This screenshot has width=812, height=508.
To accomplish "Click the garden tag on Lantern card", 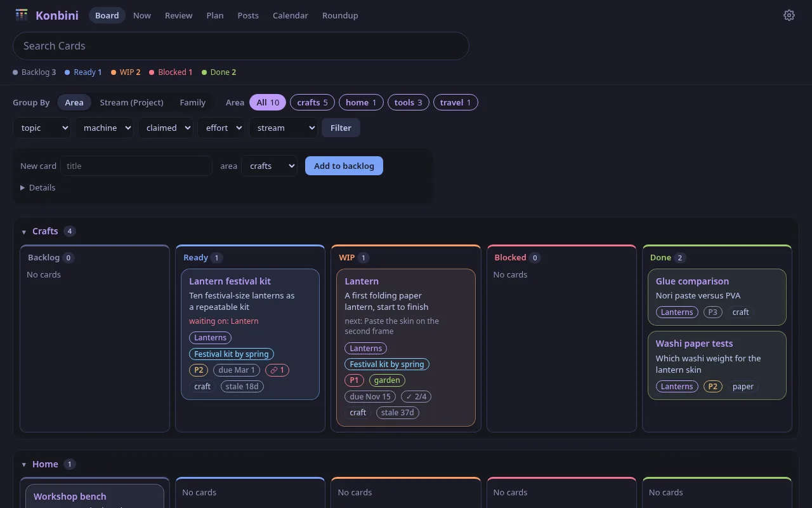I will [387, 380].
